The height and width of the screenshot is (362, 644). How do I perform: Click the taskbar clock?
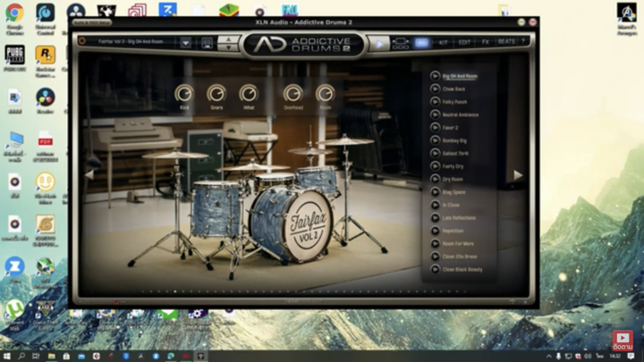point(614,357)
